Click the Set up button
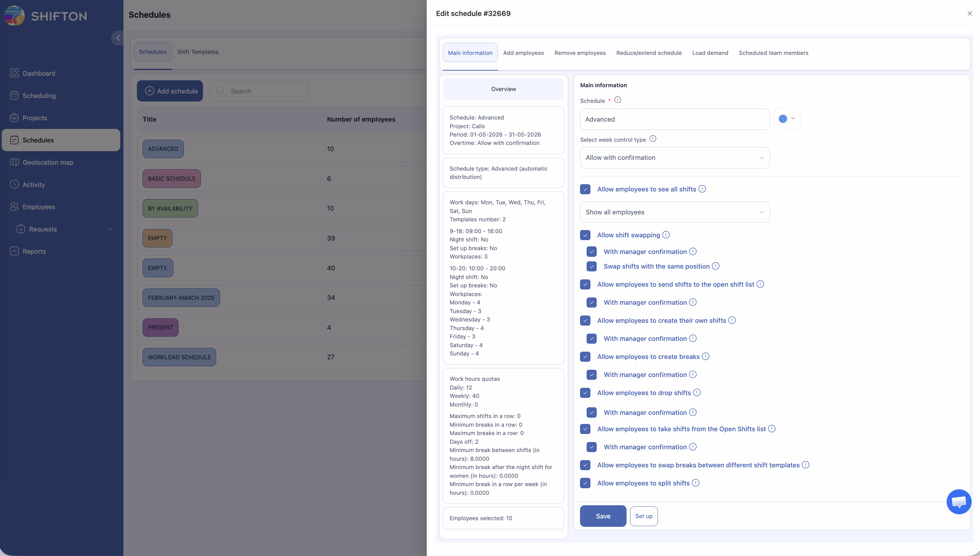This screenshot has height=556, width=980. tap(644, 516)
